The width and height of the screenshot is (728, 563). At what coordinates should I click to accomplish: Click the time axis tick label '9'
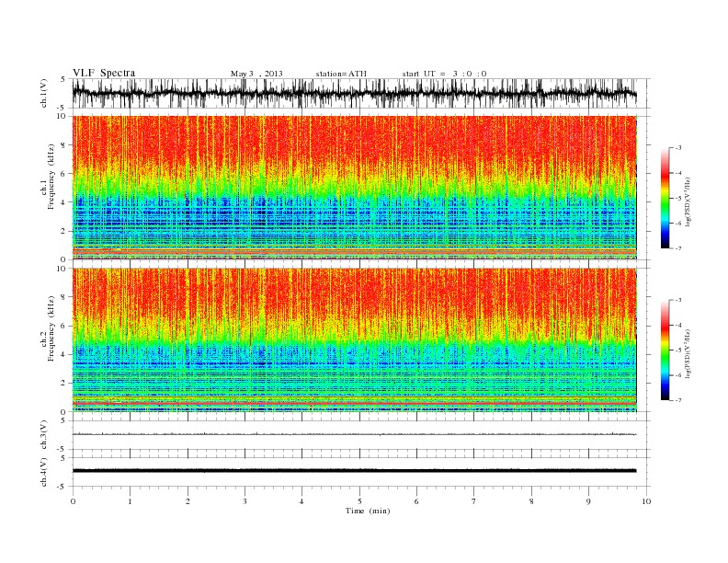(588, 501)
